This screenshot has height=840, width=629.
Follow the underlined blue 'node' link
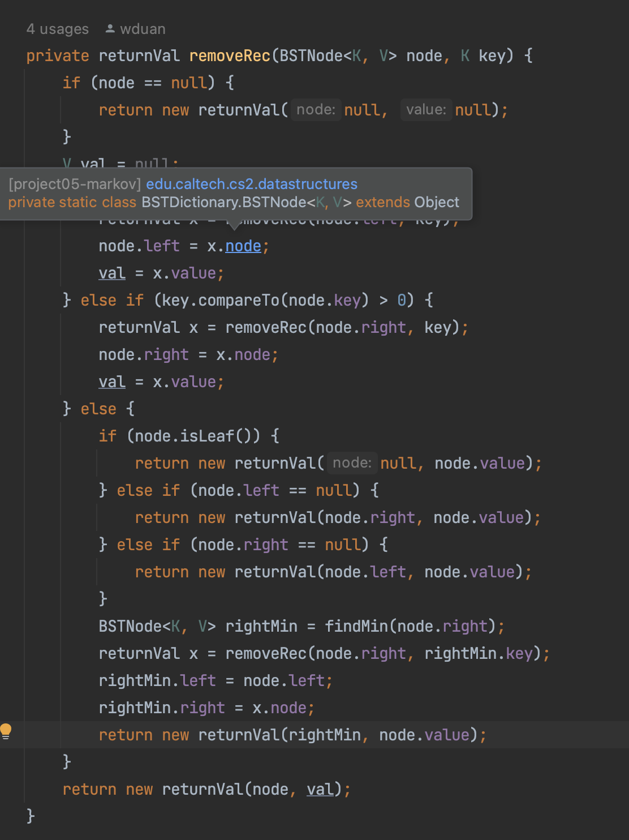[243, 246]
